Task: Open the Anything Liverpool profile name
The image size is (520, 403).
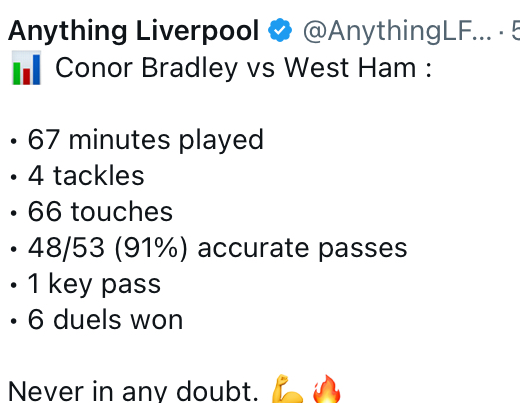Action: pos(134,31)
